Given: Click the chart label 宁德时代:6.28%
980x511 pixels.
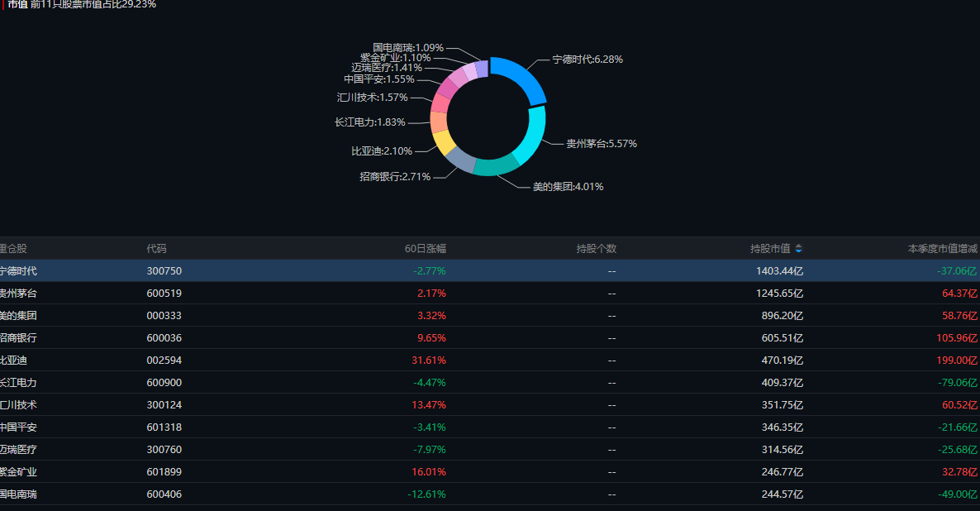Looking at the screenshot, I should [x=588, y=60].
